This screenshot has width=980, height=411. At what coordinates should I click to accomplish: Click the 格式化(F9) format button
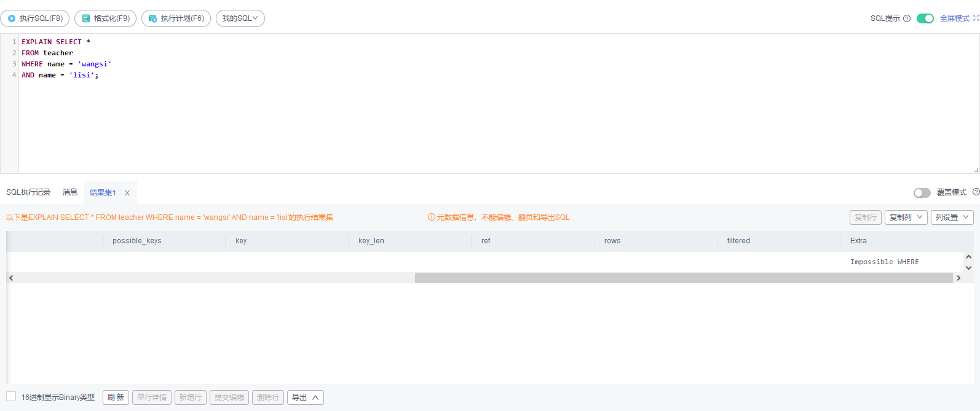coord(105,18)
